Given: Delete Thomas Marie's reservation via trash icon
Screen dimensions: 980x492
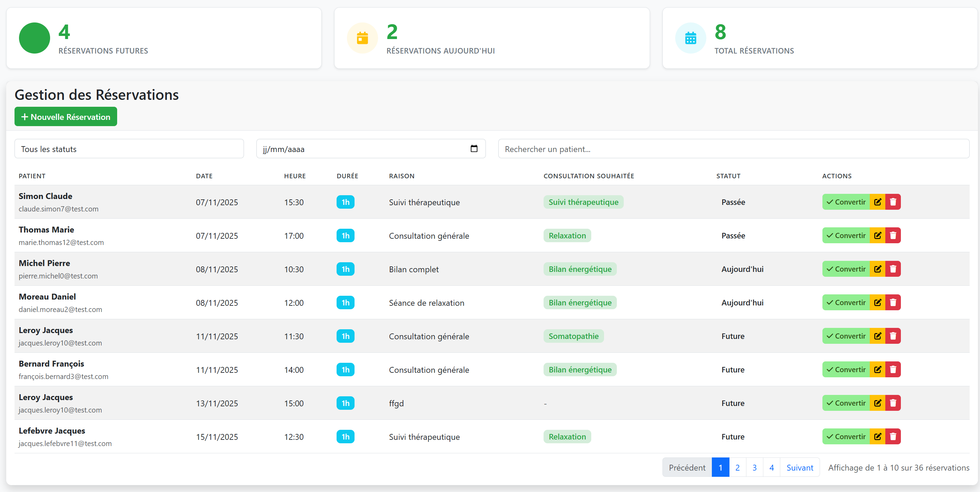Looking at the screenshot, I should pyautogui.click(x=893, y=235).
